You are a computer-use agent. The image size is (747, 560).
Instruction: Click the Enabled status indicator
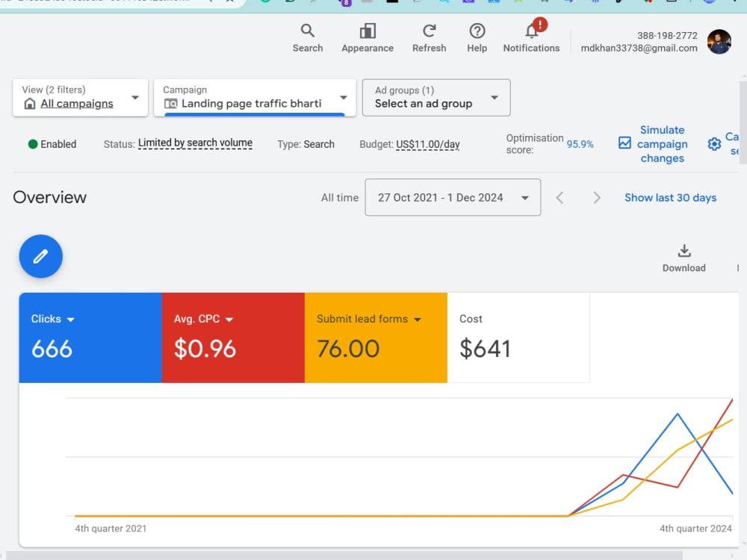pos(52,144)
